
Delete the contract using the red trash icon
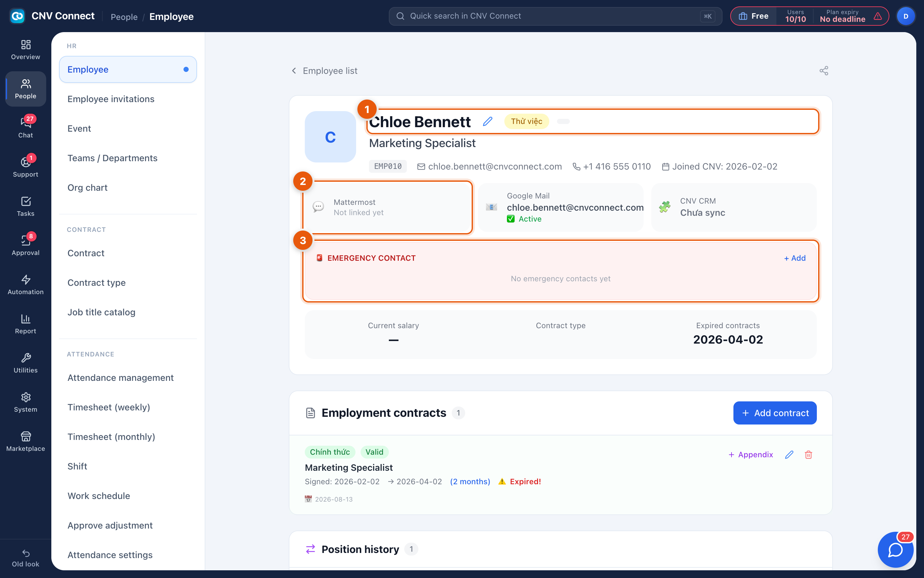tap(808, 454)
